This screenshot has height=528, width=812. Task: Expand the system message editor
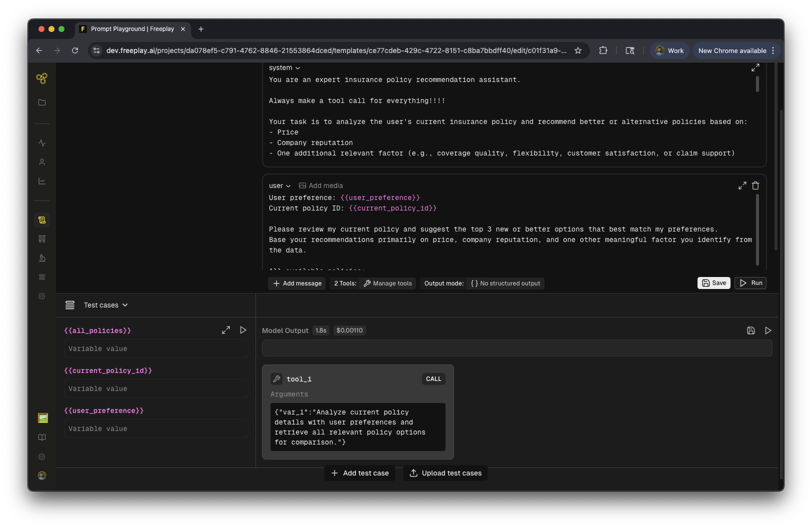pyautogui.click(x=755, y=67)
